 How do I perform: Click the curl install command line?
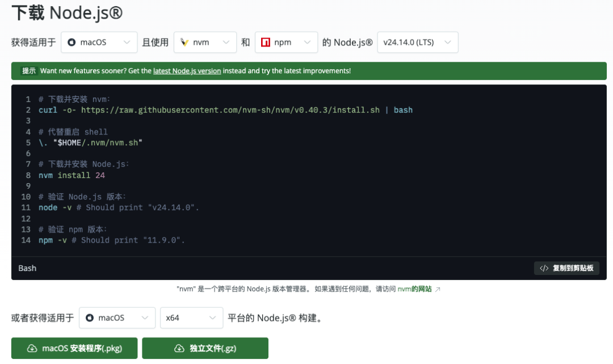[225, 110]
